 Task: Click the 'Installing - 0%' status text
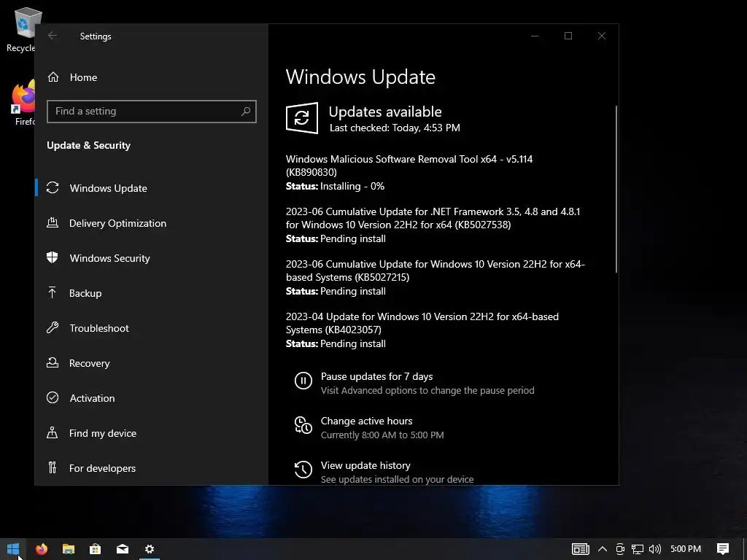pos(352,186)
